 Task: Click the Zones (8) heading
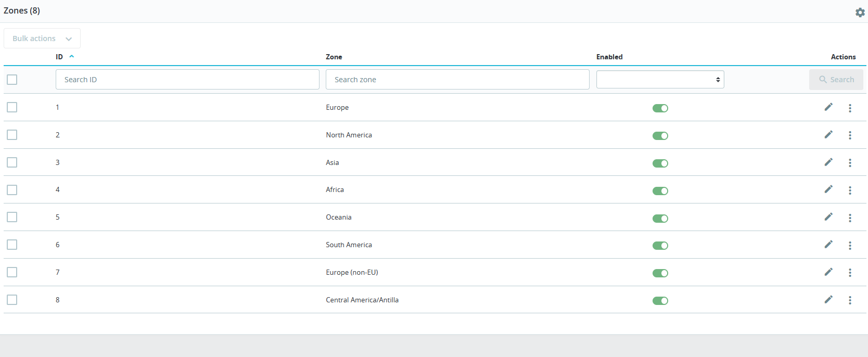22,10
